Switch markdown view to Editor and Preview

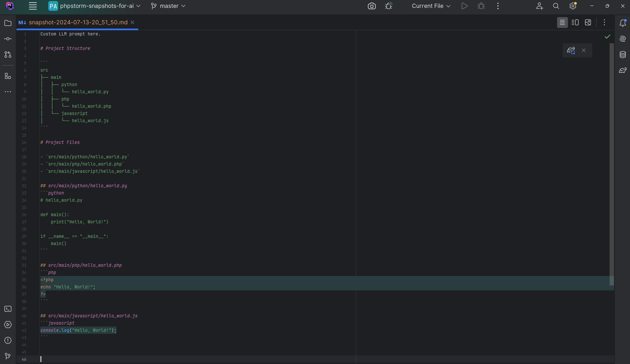coord(575,22)
